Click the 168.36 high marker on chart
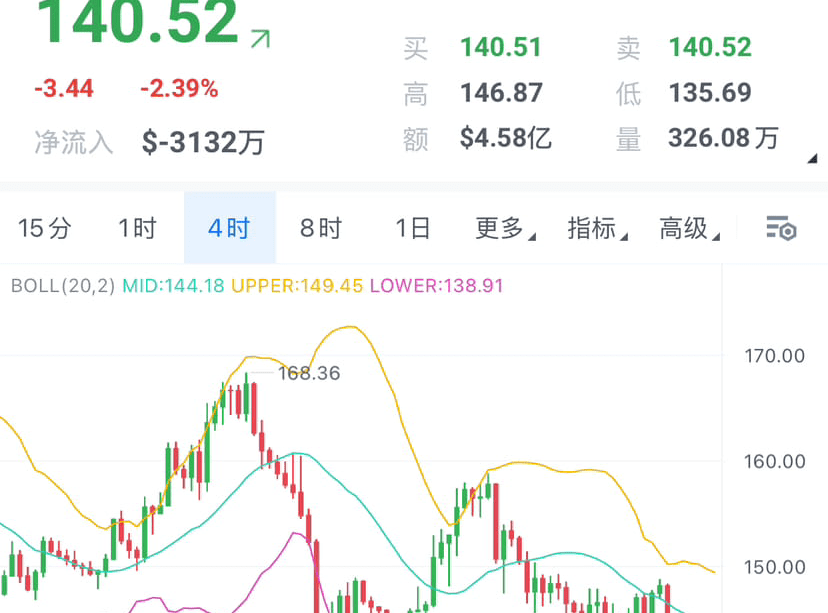 tap(308, 374)
